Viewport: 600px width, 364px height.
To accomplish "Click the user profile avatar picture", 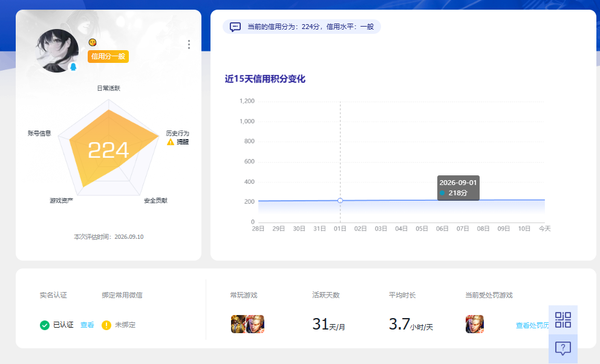I will pos(57,50).
